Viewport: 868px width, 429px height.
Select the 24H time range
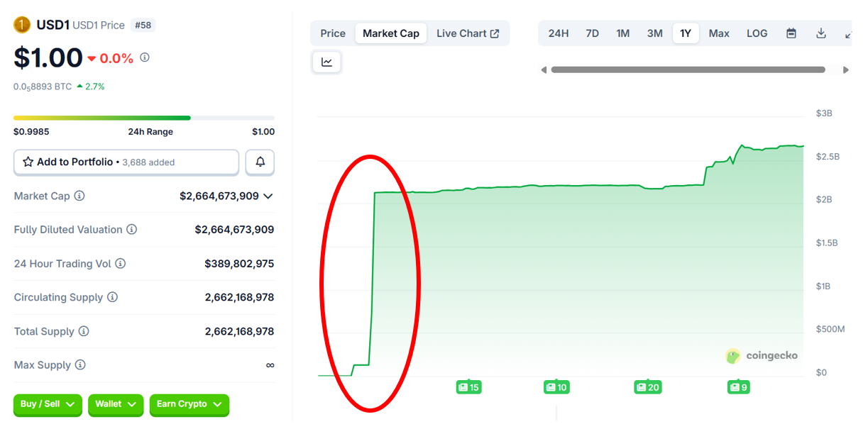point(559,33)
